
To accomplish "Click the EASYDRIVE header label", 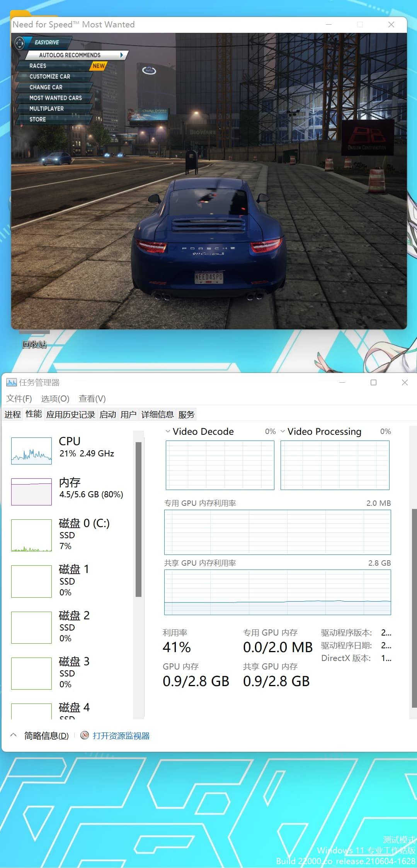I will [x=47, y=42].
